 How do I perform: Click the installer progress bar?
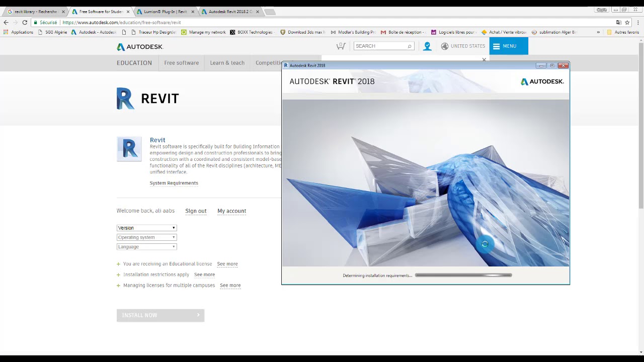(x=463, y=275)
